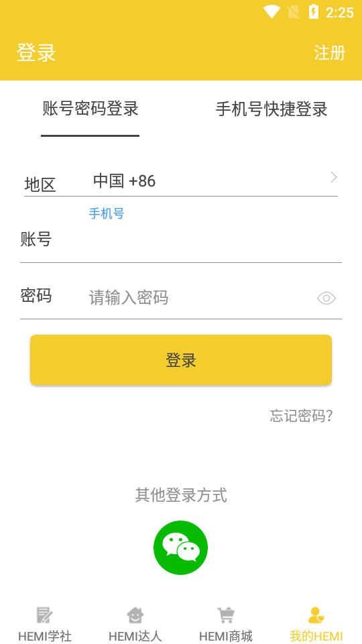
Task: Open 忘记密码? link
Action: [x=301, y=416]
